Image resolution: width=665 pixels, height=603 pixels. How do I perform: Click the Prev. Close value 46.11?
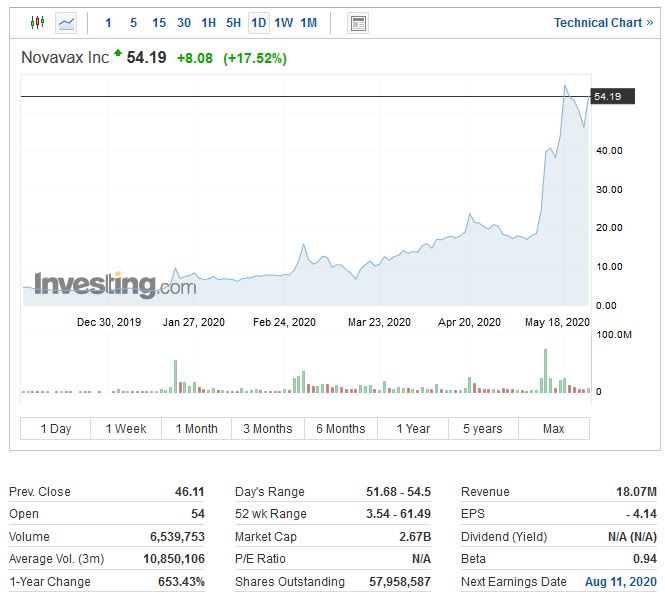point(190,491)
